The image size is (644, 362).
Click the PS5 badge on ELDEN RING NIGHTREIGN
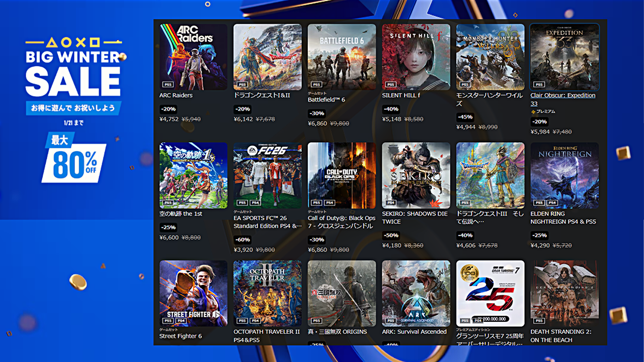click(539, 203)
